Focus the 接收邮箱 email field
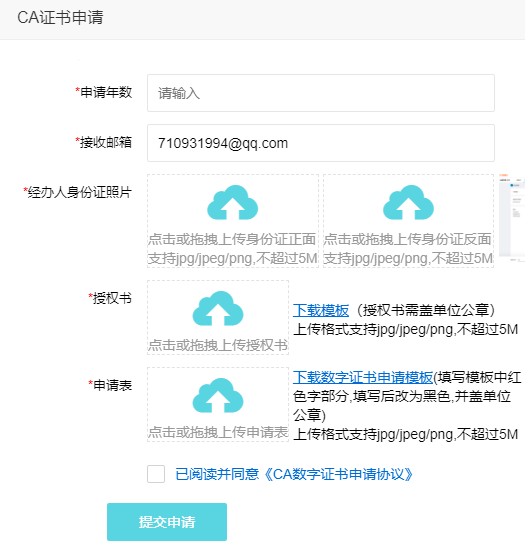 (x=321, y=143)
